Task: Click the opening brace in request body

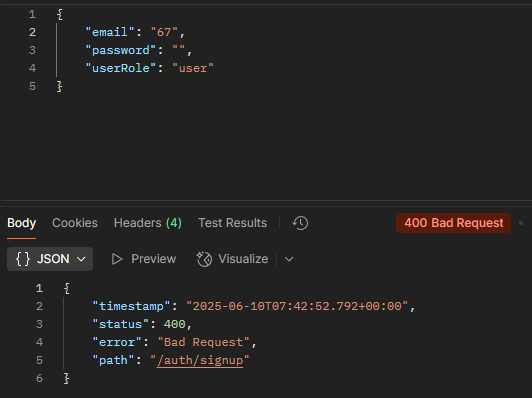Action: click(60, 14)
